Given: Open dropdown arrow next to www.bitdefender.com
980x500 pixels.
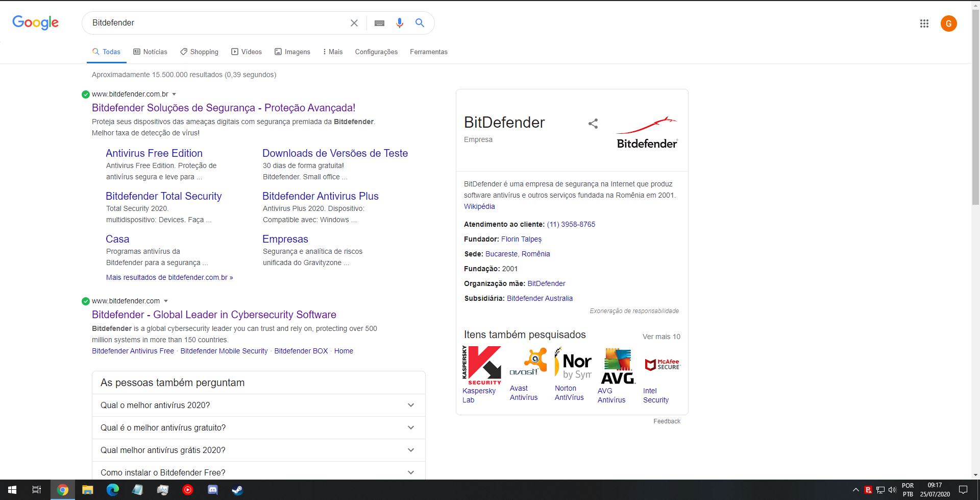Looking at the screenshot, I should coord(166,301).
